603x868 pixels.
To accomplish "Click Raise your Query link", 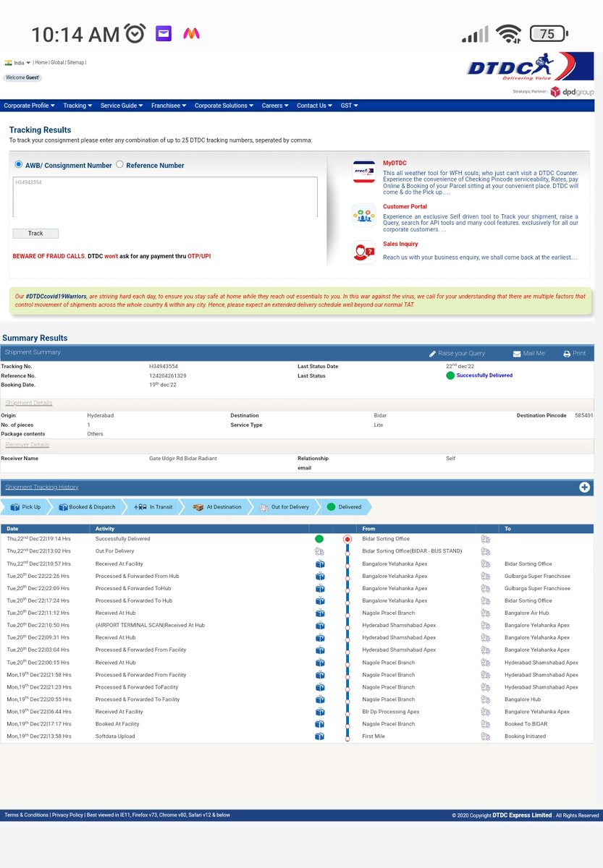I will coord(461,354).
